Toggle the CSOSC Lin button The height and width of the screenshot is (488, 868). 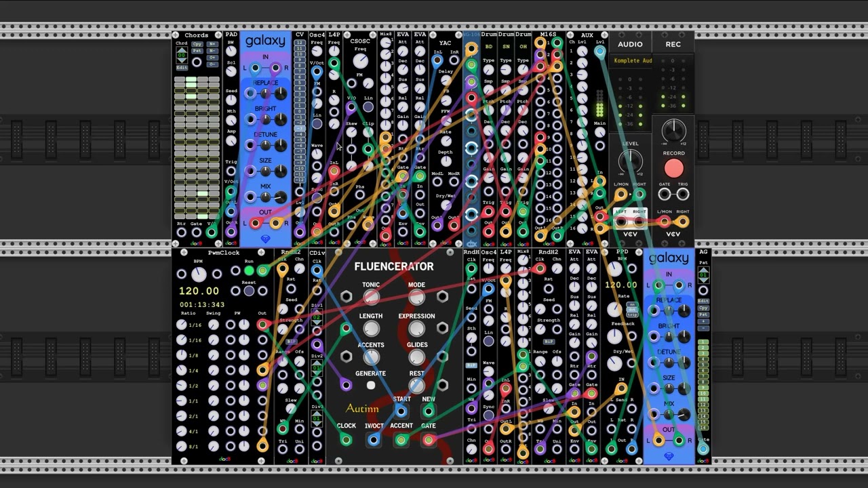[368, 107]
